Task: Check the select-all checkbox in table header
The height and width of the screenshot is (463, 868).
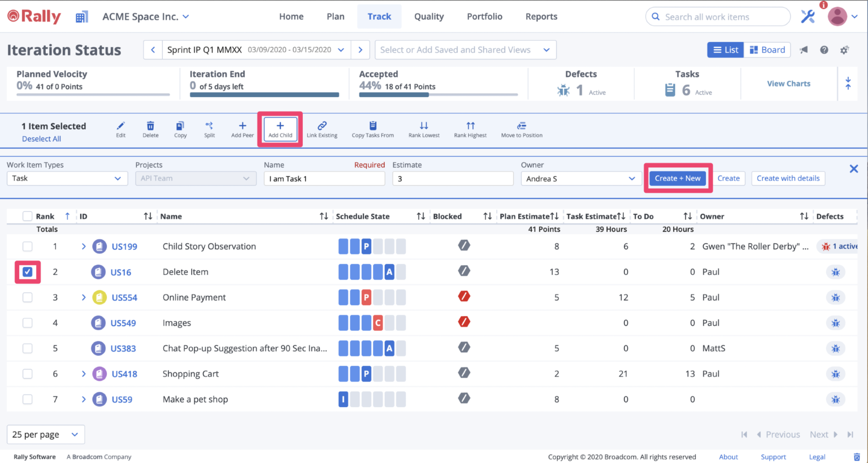Action: tap(26, 216)
